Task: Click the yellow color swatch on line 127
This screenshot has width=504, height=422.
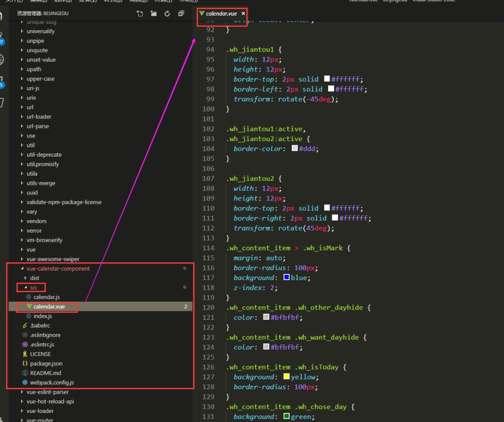Action: pos(286,376)
